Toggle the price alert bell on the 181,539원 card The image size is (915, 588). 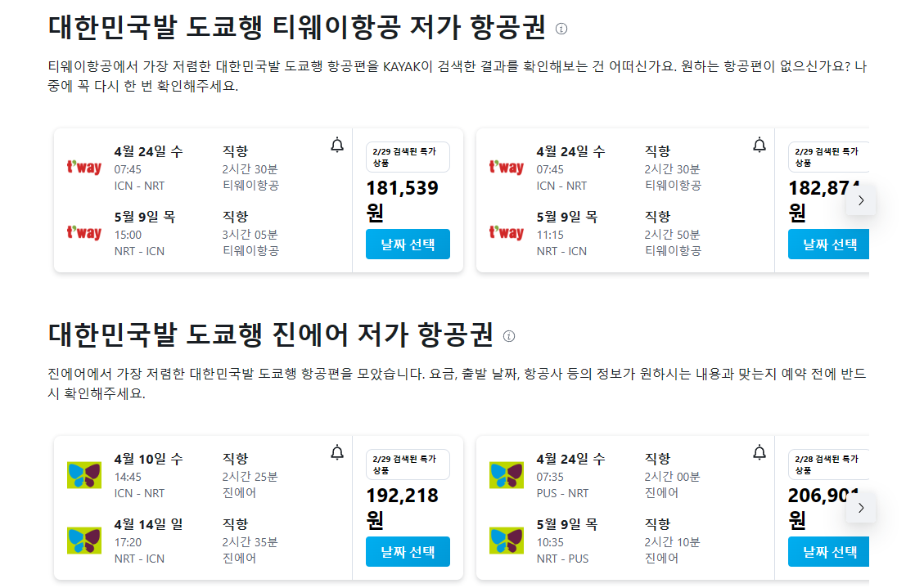336,145
